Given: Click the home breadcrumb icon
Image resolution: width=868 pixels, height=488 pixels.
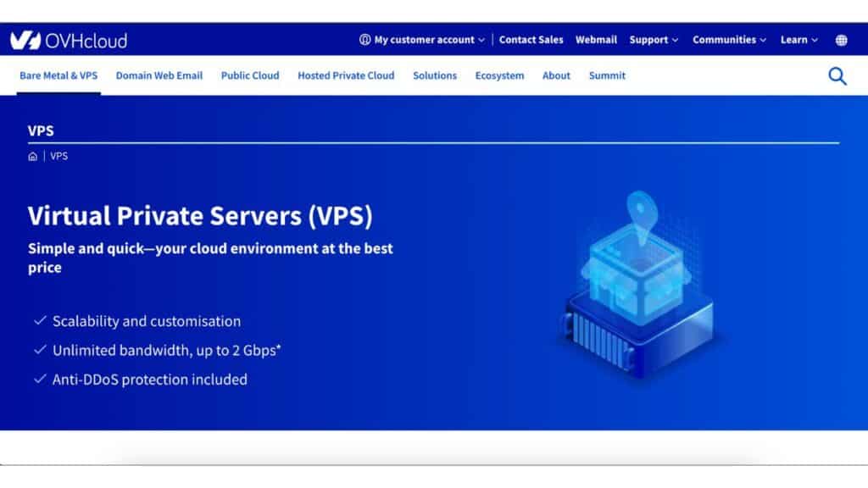Looking at the screenshot, I should [33, 157].
